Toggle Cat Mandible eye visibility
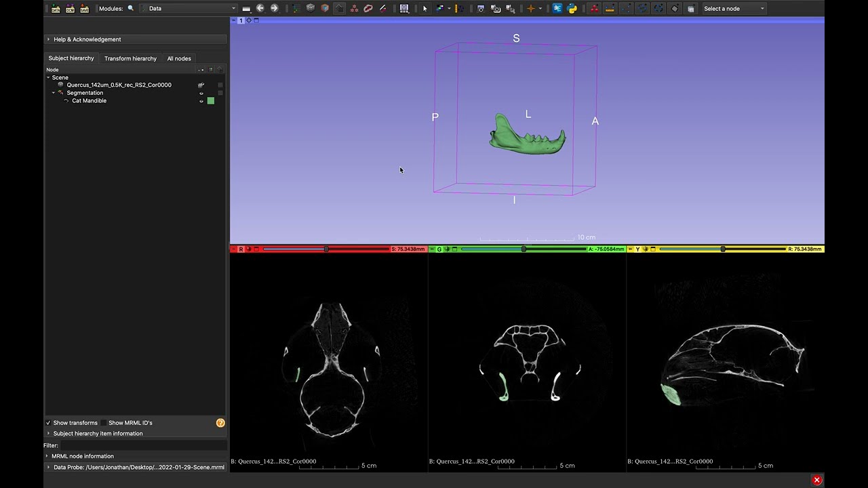Image resolution: width=868 pixels, height=488 pixels. [x=201, y=101]
